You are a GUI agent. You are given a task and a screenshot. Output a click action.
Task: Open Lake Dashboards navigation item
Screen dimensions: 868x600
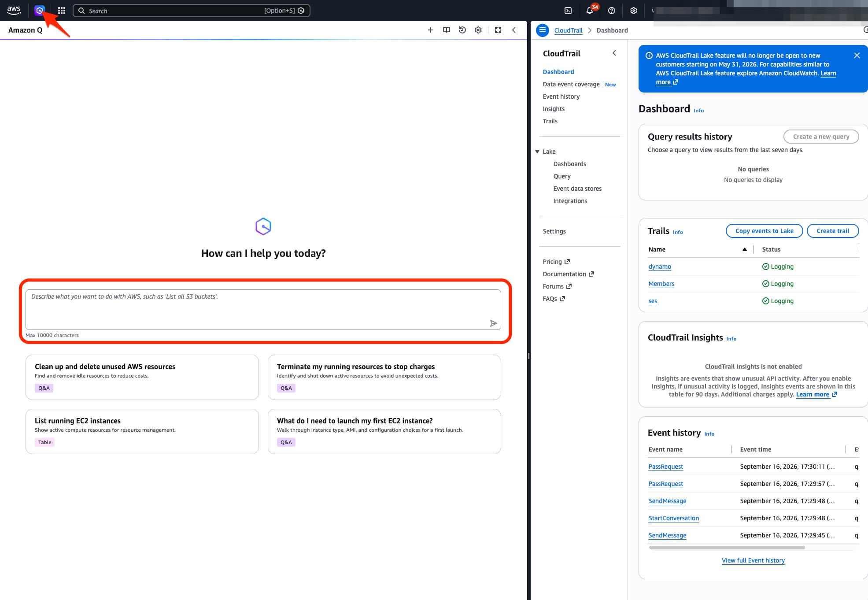point(570,164)
